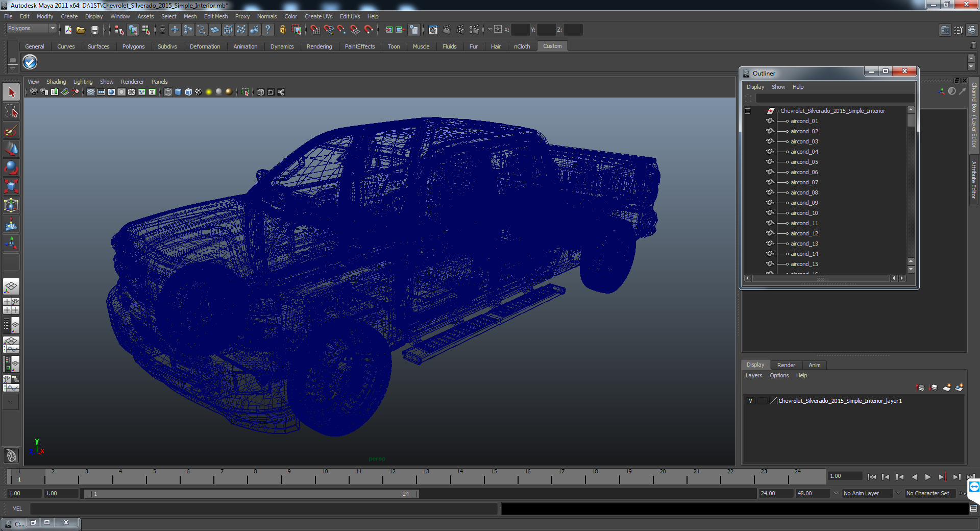Image resolution: width=980 pixels, height=531 pixels.
Task: Switch to the Rendering shelf tab
Action: (x=319, y=46)
